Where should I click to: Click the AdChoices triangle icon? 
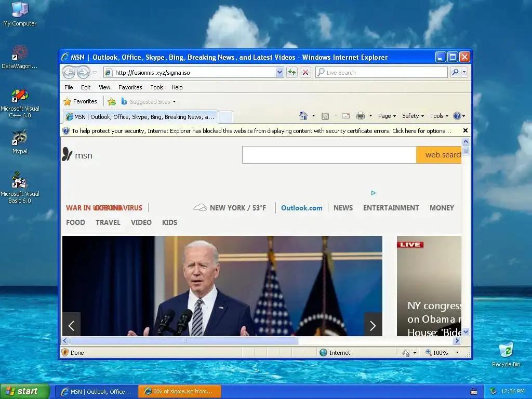[374, 193]
